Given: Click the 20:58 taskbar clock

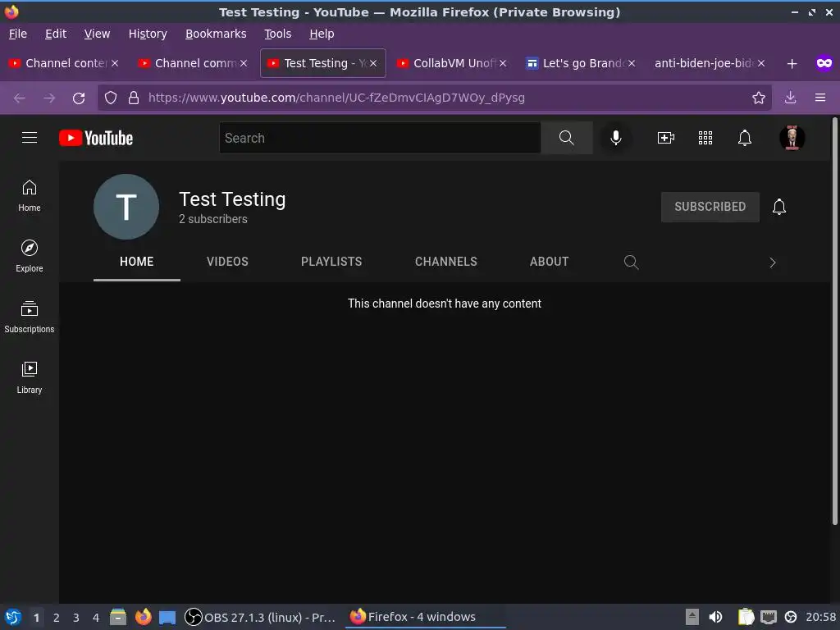Looking at the screenshot, I should pos(820,617).
